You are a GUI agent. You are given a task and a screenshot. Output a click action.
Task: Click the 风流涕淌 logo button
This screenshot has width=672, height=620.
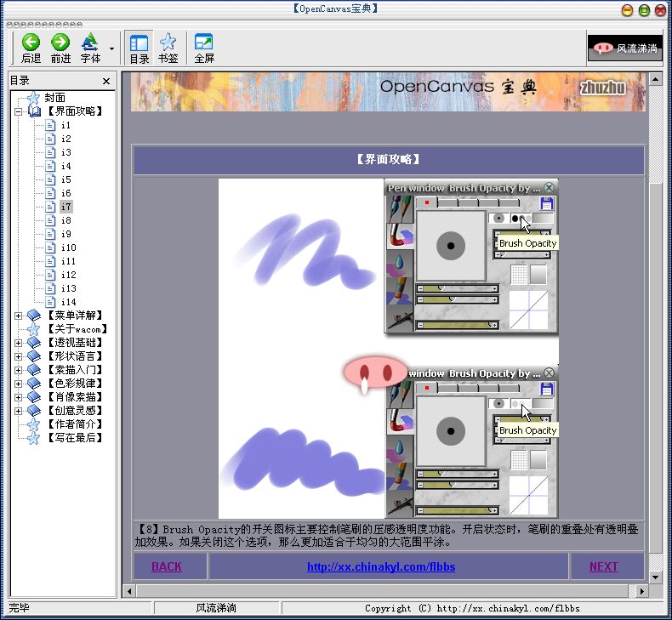tap(625, 48)
